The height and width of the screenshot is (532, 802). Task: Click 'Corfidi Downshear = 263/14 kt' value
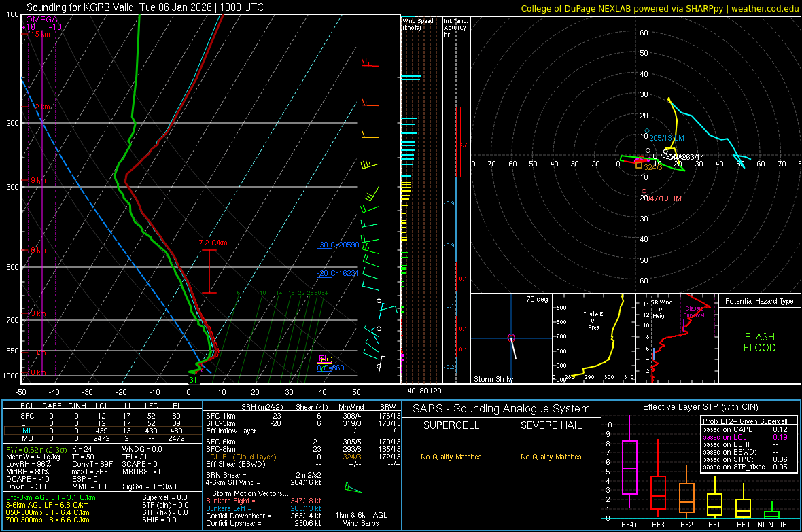pyautogui.click(x=264, y=516)
